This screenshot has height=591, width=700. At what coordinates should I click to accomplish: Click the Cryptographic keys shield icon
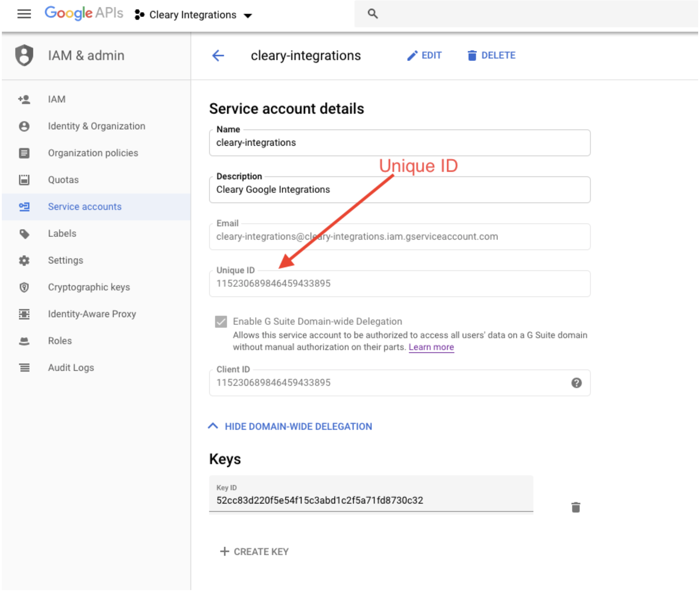(24, 287)
